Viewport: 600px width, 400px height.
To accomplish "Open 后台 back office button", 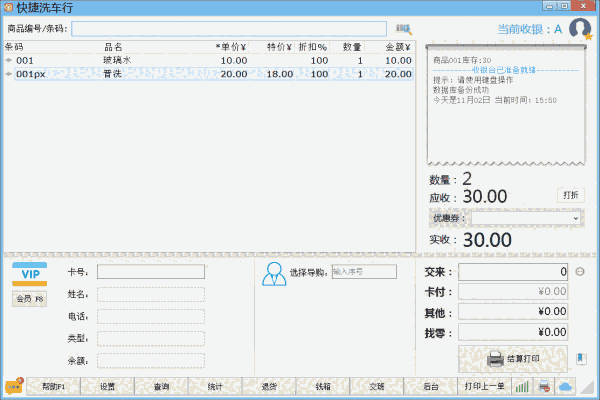I will point(430,387).
